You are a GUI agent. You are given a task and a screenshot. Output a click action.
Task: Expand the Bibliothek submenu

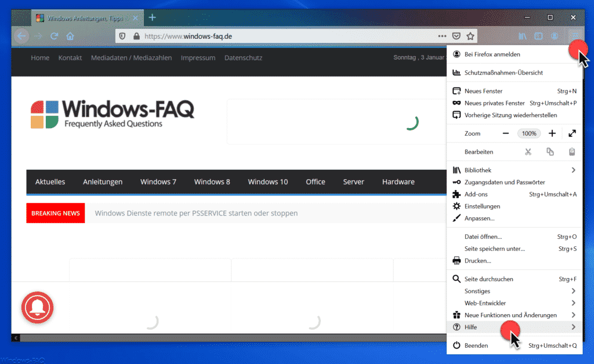click(x=515, y=170)
